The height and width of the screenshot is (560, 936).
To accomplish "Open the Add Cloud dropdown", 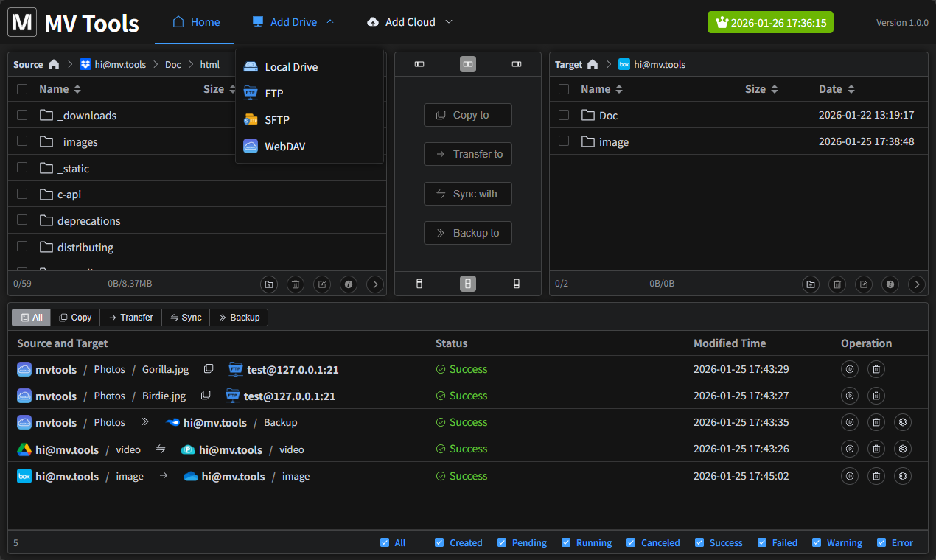I will point(409,21).
